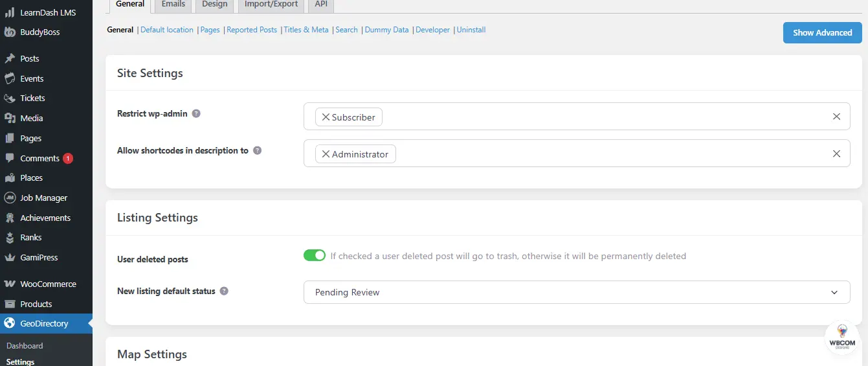Open the Comments menu item
The width and height of the screenshot is (868, 366).
pyautogui.click(x=46, y=158)
